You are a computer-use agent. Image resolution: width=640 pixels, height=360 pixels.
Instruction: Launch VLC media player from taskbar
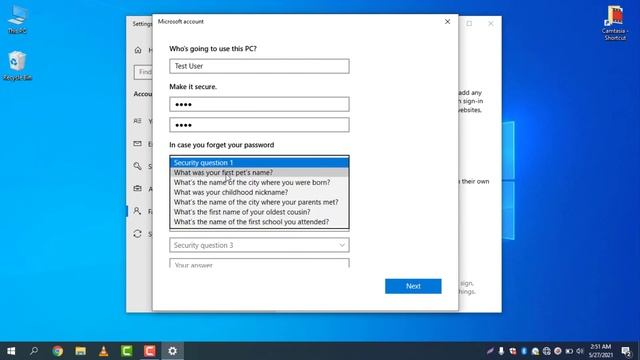point(104,351)
